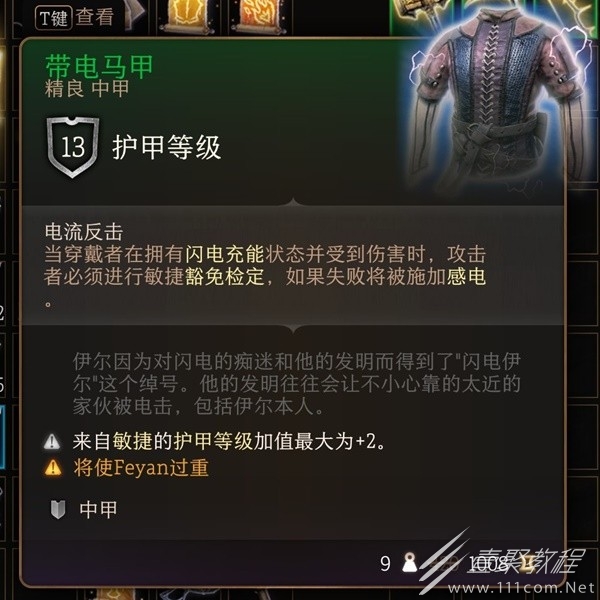Screen dimensions: 600x600
Task: Select the orange fire scroll inventory item
Action: pyautogui.click(x=259, y=15)
